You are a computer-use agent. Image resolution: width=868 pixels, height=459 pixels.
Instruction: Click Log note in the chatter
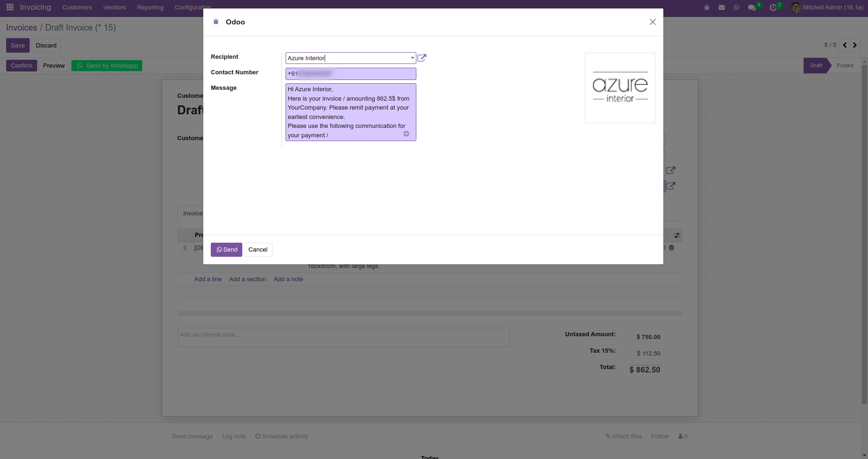234,436
